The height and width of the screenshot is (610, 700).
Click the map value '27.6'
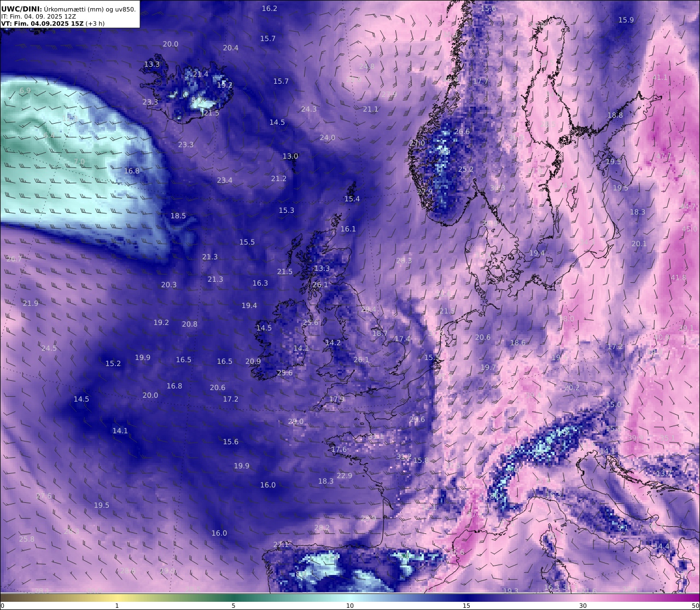44,496
